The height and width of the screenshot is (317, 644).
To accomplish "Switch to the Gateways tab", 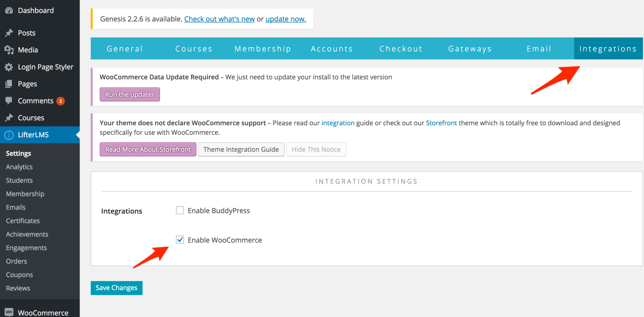I will tap(470, 49).
